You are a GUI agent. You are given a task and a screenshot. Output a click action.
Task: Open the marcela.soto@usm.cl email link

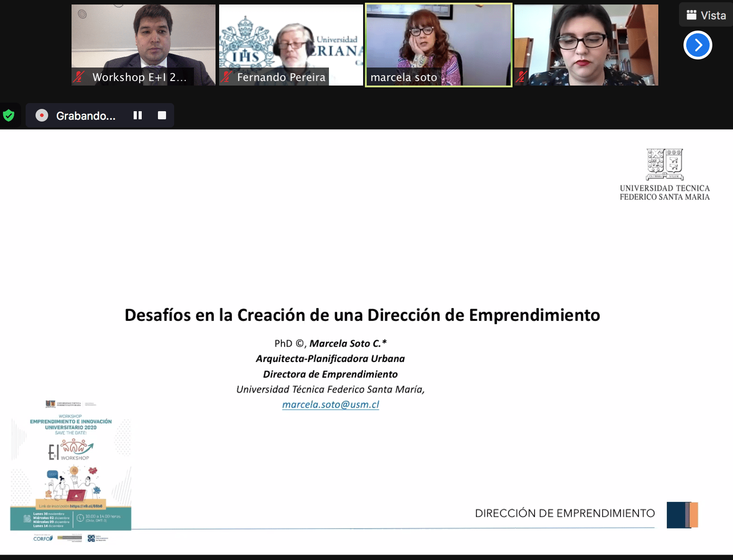[330, 404]
